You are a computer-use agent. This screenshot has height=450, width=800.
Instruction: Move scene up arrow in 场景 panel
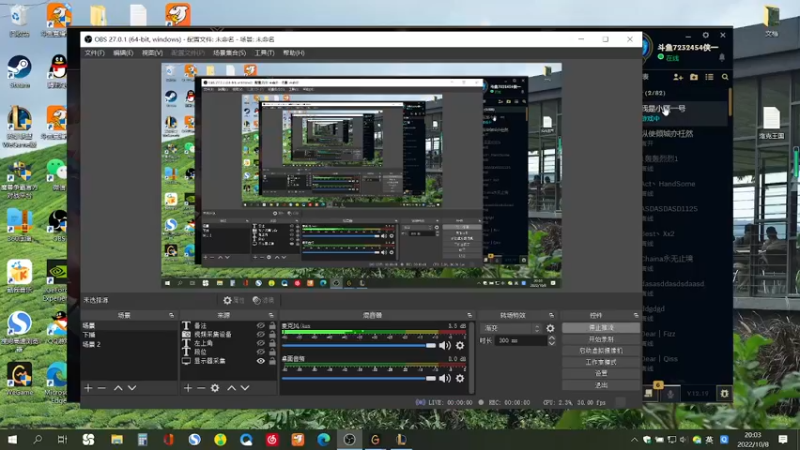coord(118,388)
